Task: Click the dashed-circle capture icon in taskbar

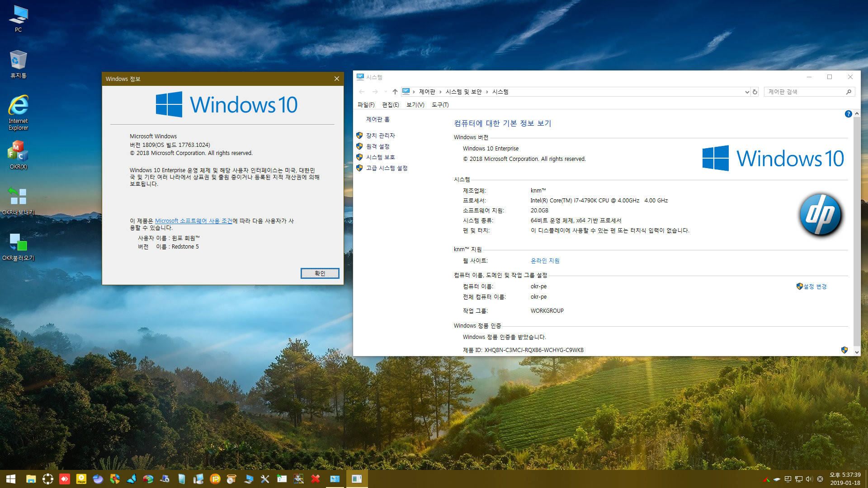Action: (x=47, y=479)
